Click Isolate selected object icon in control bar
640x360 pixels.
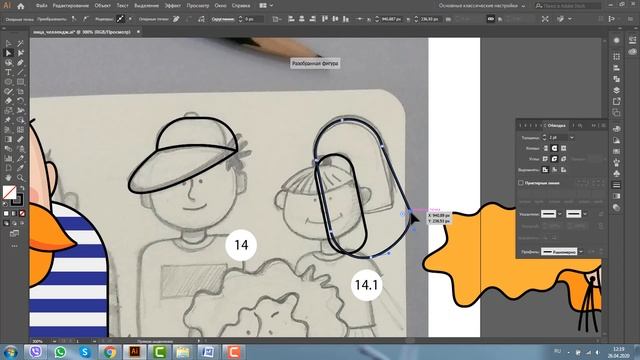point(545,19)
